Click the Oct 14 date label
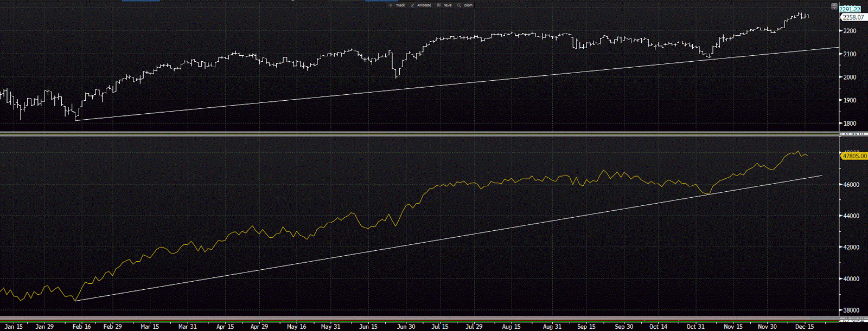The width and height of the screenshot is (868, 331). [658, 327]
